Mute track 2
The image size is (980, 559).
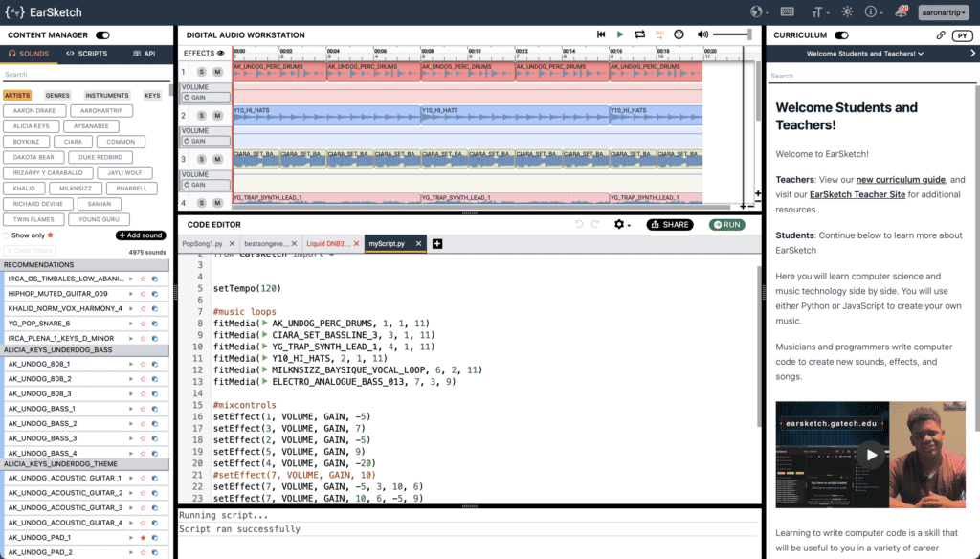(217, 116)
